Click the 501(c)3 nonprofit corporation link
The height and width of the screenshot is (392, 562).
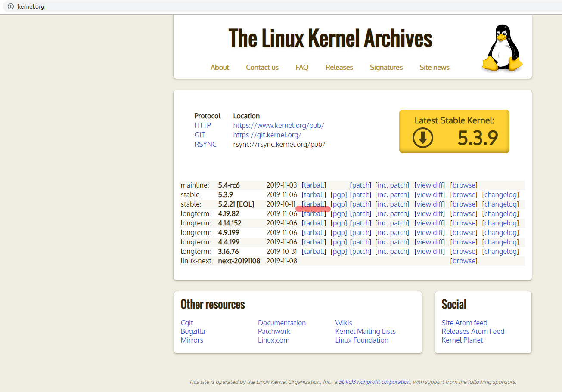[x=375, y=382]
